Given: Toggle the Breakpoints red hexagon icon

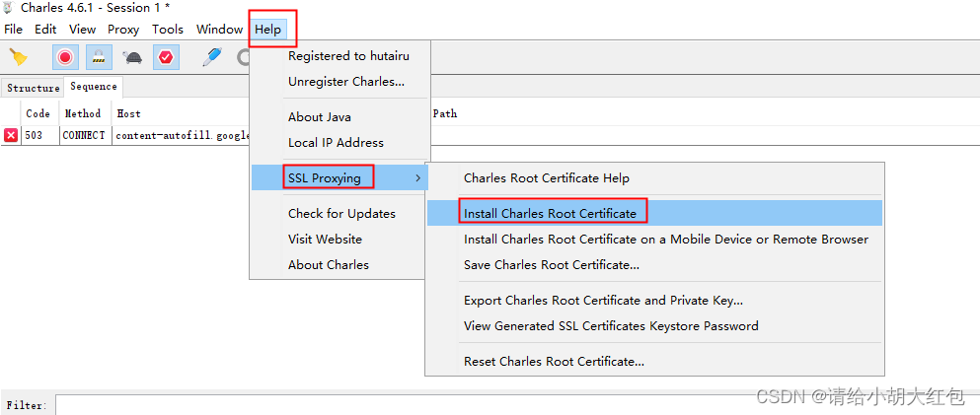Looking at the screenshot, I should click(x=166, y=57).
